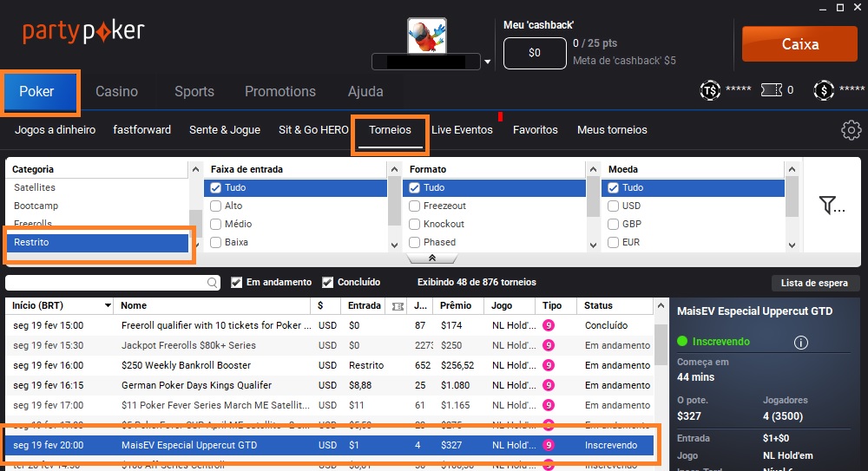Open Meus torneios submenu
This screenshot has height=471, width=868.
[x=612, y=129]
